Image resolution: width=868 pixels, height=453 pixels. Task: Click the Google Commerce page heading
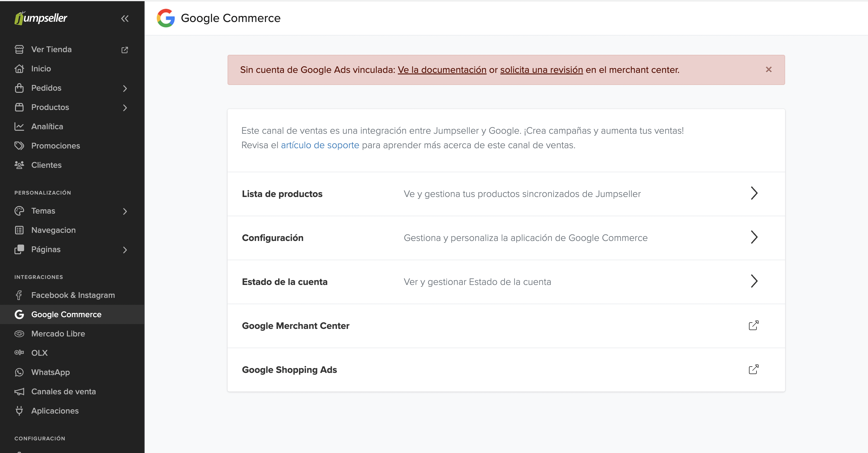pyautogui.click(x=231, y=18)
